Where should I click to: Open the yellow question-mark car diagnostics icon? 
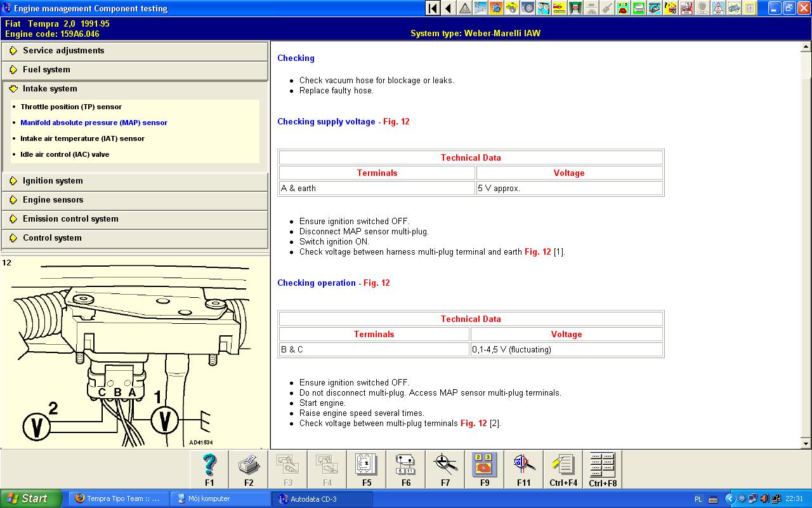click(670, 8)
